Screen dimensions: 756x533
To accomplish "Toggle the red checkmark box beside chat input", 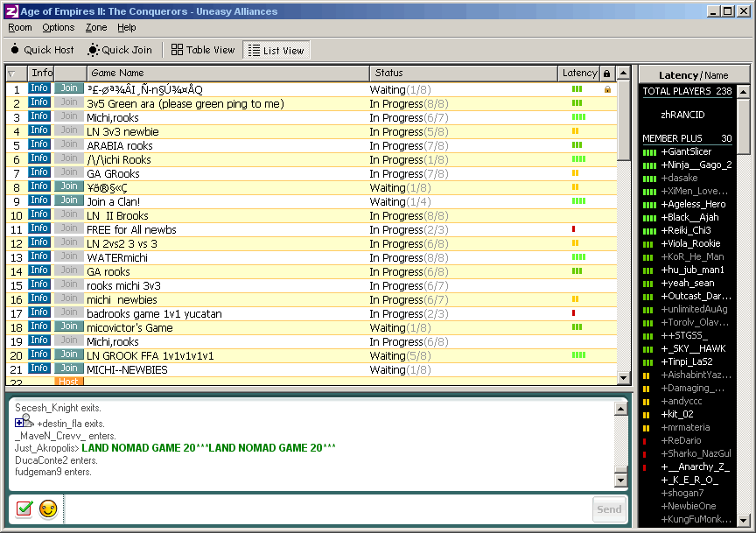I will [x=24, y=509].
